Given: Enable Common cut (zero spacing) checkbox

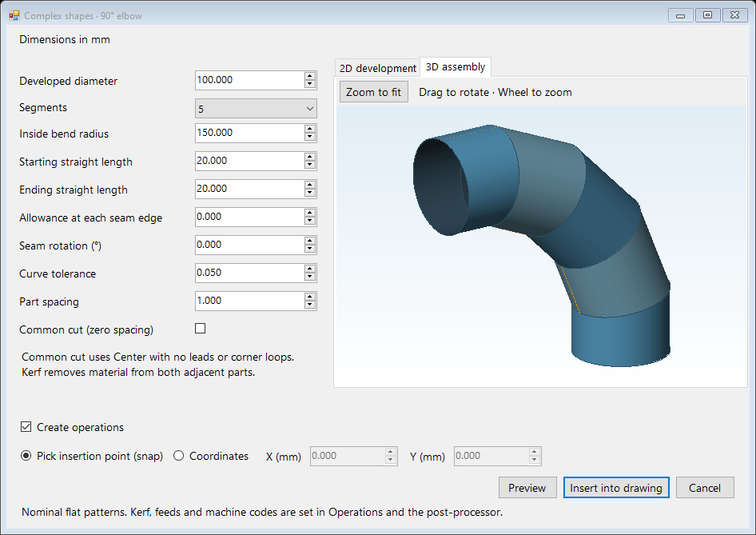Looking at the screenshot, I should [200, 329].
